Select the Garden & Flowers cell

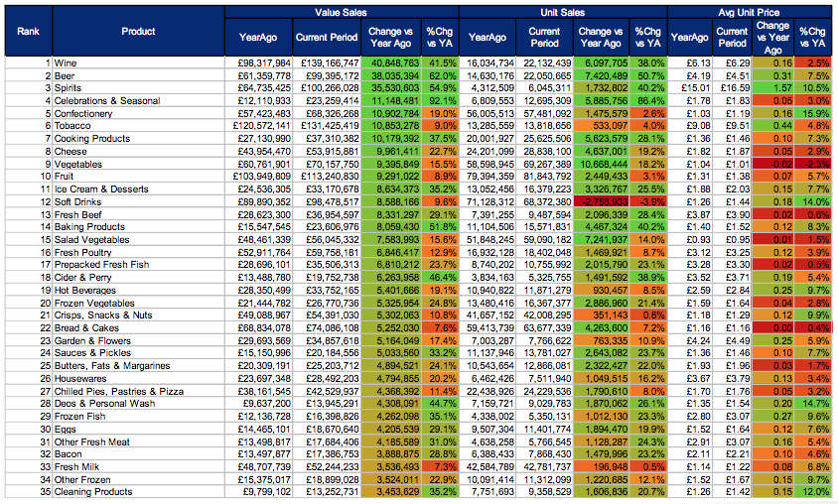click(x=138, y=340)
